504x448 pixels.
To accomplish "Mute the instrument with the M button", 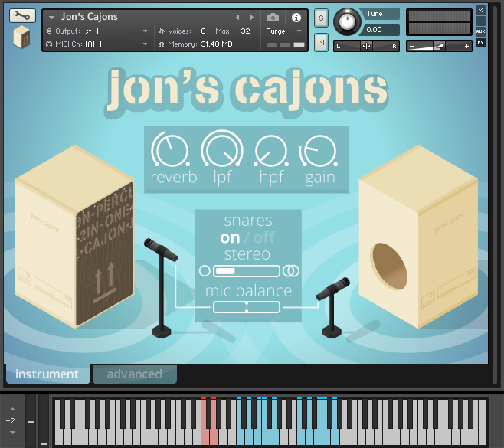I will [321, 42].
